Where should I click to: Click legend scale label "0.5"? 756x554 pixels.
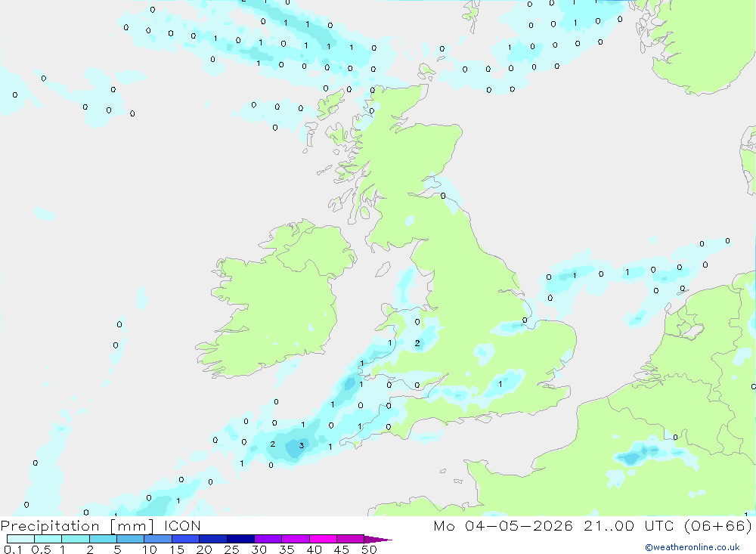click(x=41, y=549)
